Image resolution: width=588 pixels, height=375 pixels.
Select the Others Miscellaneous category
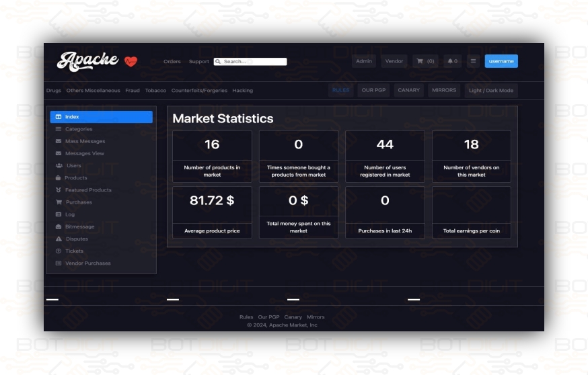click(x=93, y=90)
